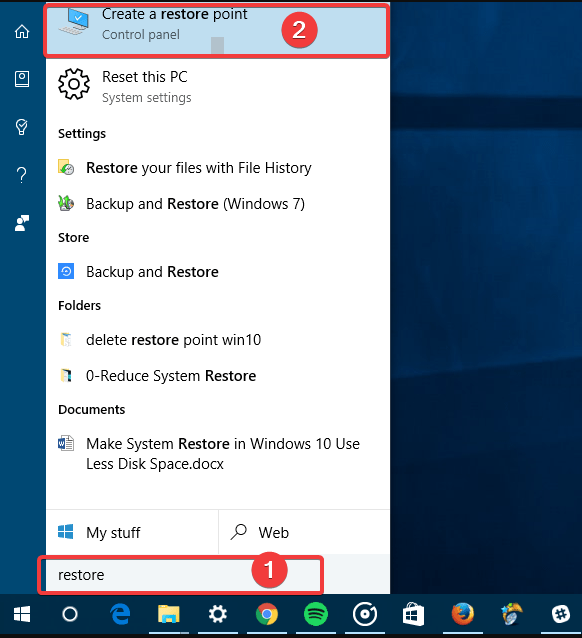Click the lightbulb Reminders icon
582x638 pixels.
(22, 127)
